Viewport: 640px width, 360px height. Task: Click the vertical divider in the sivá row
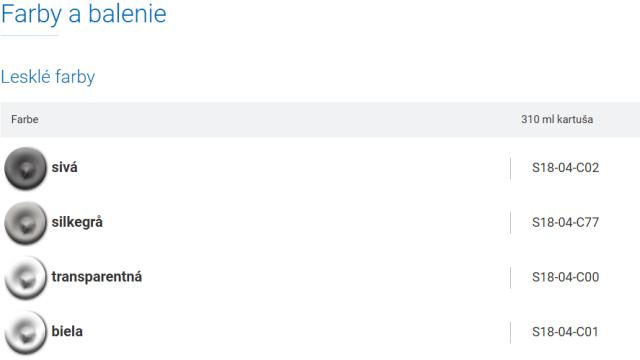pyautogui.click(x=510, y=168)
